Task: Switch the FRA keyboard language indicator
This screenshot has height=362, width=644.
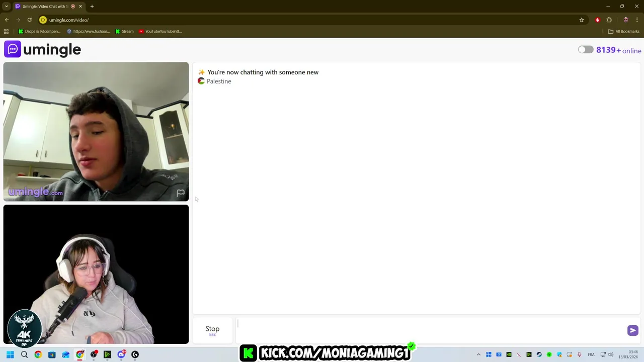Action: pyautogui.click(x=591, y=354)
